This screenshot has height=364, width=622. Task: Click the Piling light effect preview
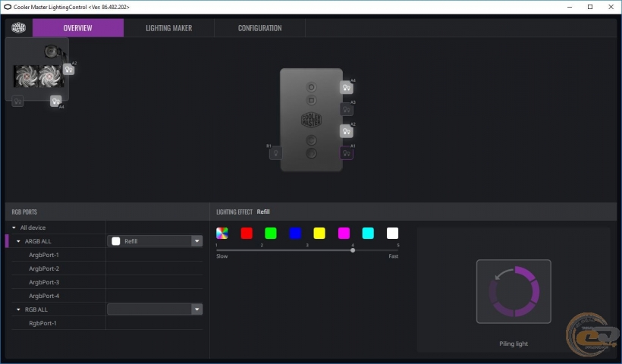tap(514, 291)
